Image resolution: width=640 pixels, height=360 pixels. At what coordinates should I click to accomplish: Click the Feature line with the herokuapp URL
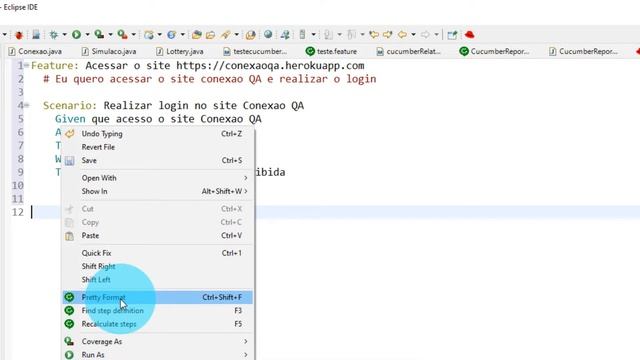point(198,65)
